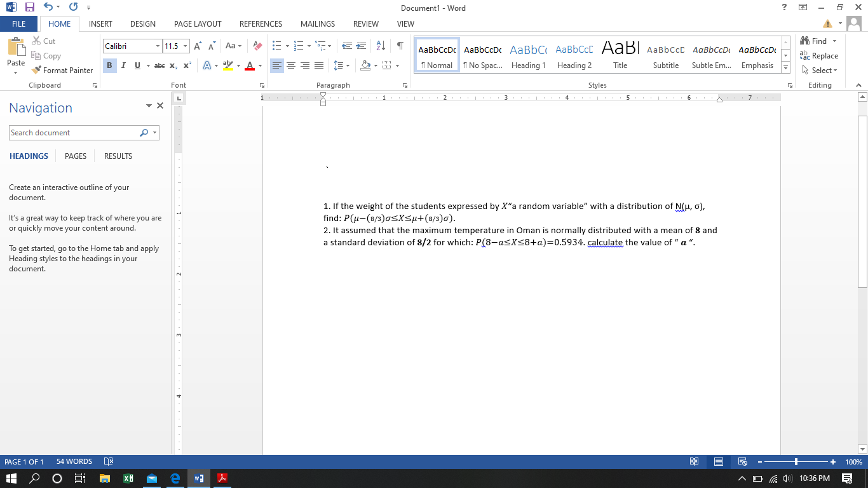The height and width of the screenshot is (488, 868).
Task: Open proofing errors status icon
Action: pos(108,462)
